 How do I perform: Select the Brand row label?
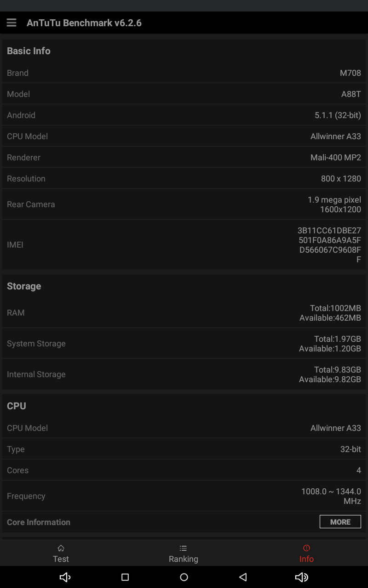click(17, 73)
